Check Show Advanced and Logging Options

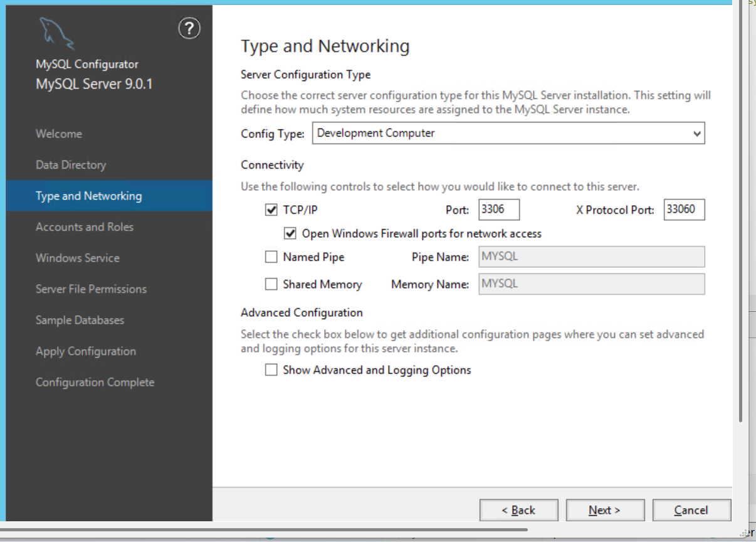[271, 370]
